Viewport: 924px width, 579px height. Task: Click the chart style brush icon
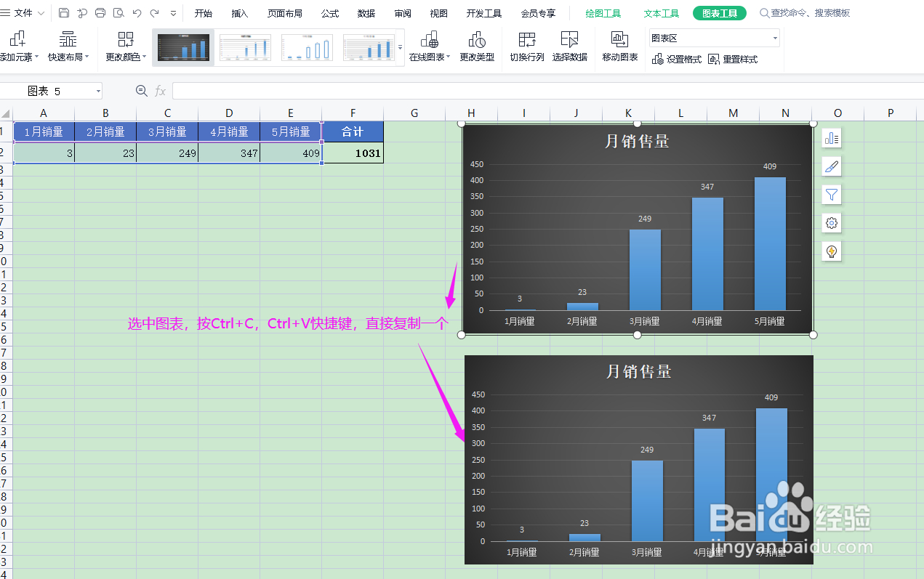tap(832, 166)
